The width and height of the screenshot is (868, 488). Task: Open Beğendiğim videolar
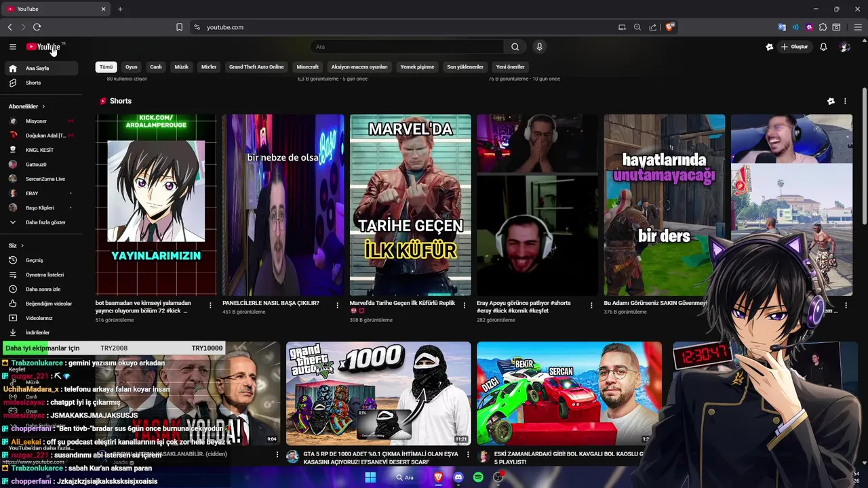pos(40,304)
